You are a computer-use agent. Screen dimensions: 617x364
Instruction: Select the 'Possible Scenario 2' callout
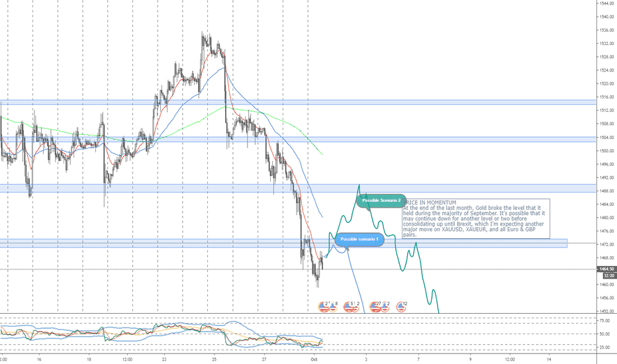click(x=381, y=201)
